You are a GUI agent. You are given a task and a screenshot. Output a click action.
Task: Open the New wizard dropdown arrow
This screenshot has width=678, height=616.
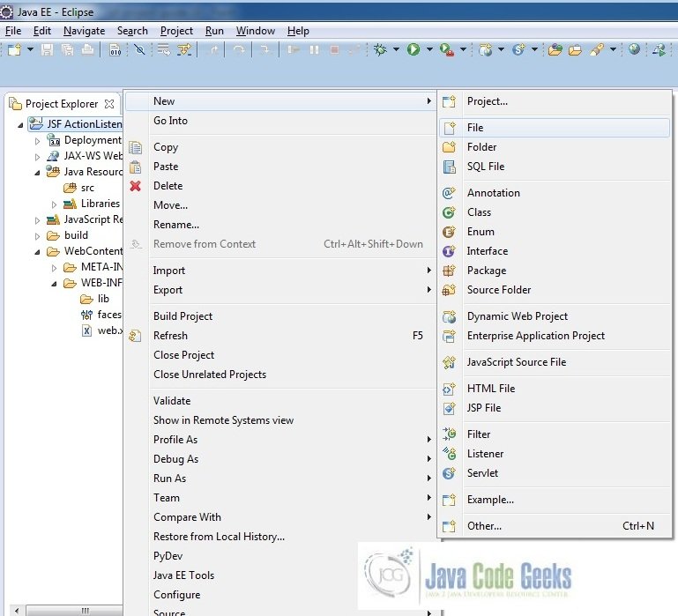30,49
